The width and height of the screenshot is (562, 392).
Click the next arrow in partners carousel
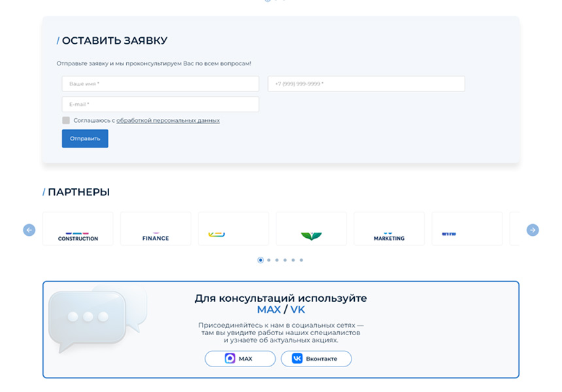tap(533, 230)
